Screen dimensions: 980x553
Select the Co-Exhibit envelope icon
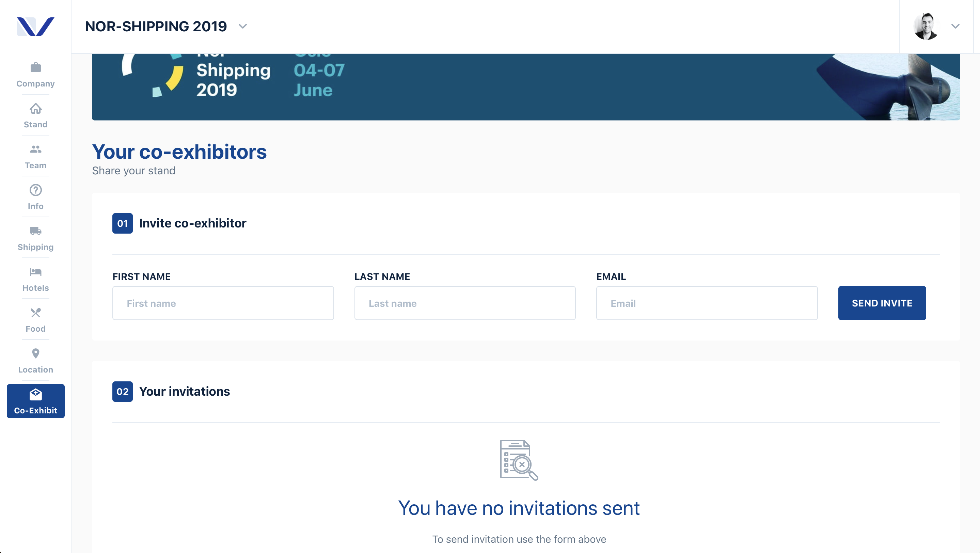[35, 394]
